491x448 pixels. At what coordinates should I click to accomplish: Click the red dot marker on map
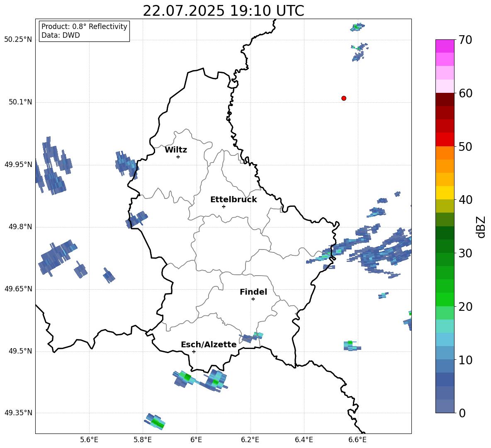pyautogui.click(x=344, y=98)
